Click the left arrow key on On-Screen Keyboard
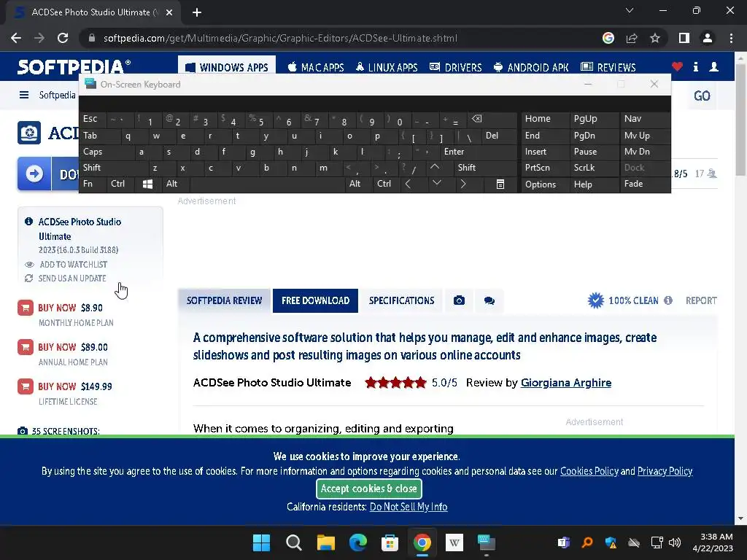 point(408,184)
